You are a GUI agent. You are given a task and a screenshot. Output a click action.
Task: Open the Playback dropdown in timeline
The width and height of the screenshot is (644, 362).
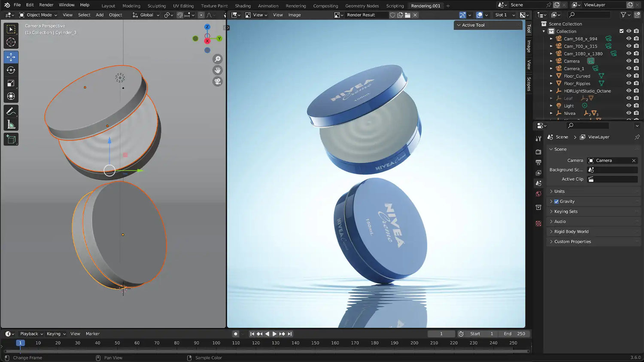(x=31, y=334)
